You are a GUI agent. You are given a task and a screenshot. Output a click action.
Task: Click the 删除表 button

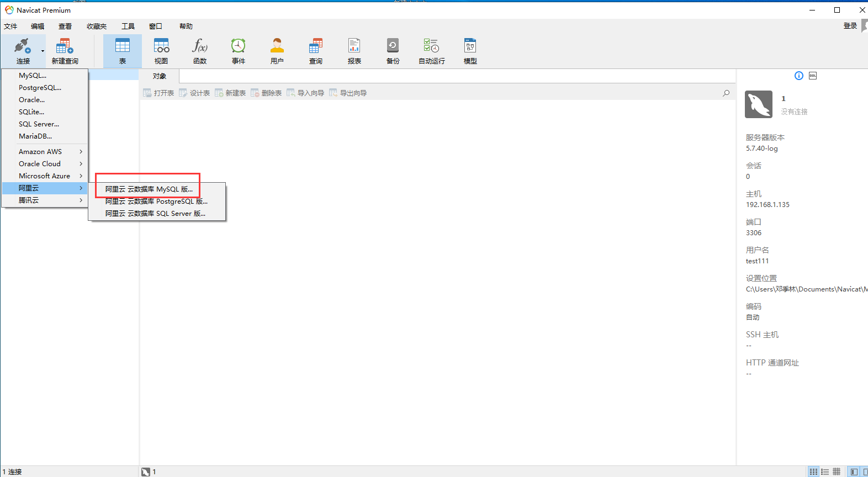click(266, 93)
